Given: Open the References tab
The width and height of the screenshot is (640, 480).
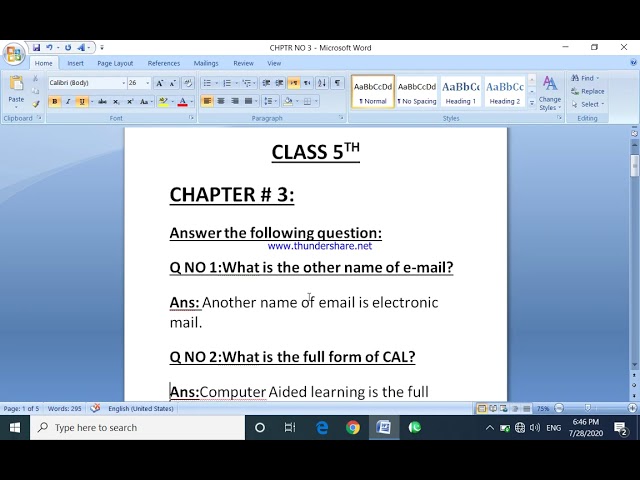Looking at the screenshot, I should tap(164, 63).
